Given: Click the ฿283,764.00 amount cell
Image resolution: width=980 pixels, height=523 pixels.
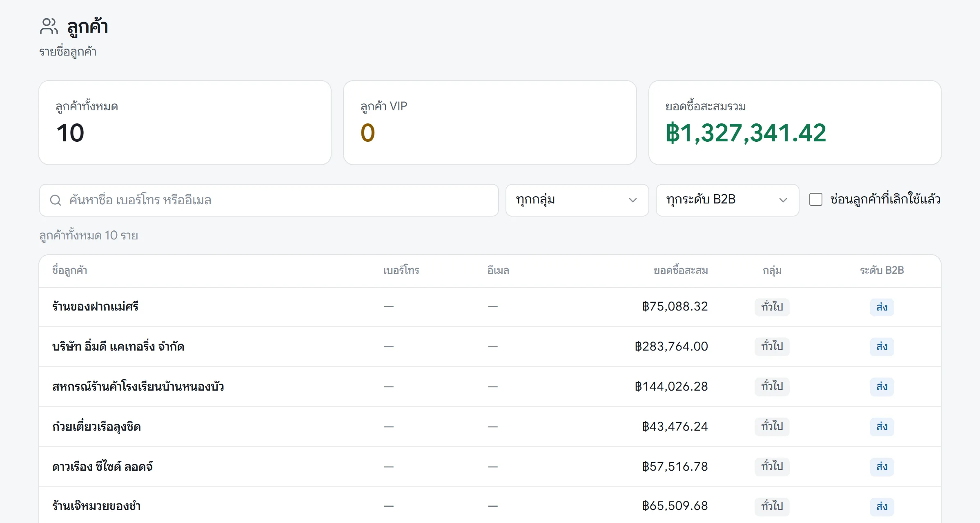Looking at the screenshot, I should point(671,346).
